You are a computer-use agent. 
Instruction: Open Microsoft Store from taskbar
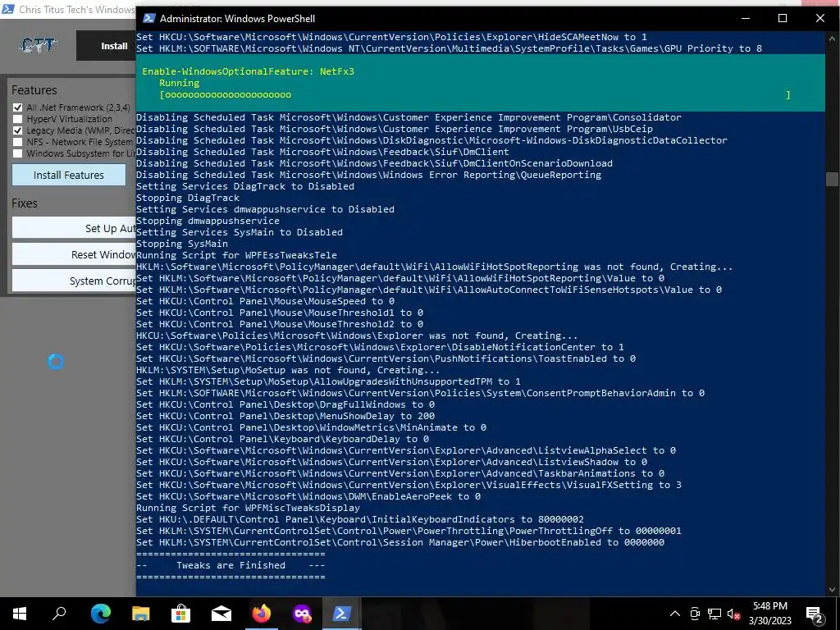[181, 614]
